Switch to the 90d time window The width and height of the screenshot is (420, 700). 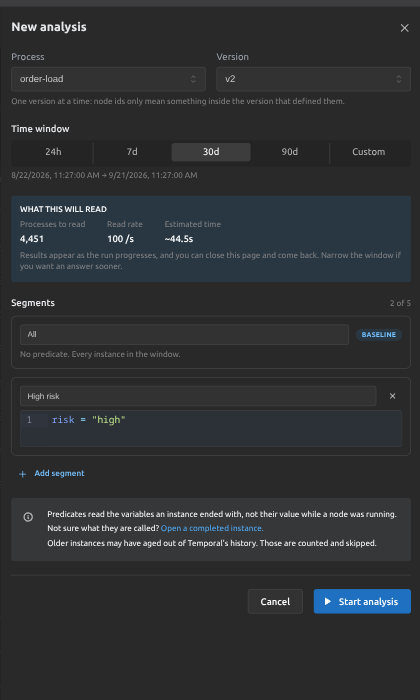click(x=290, y=152)
